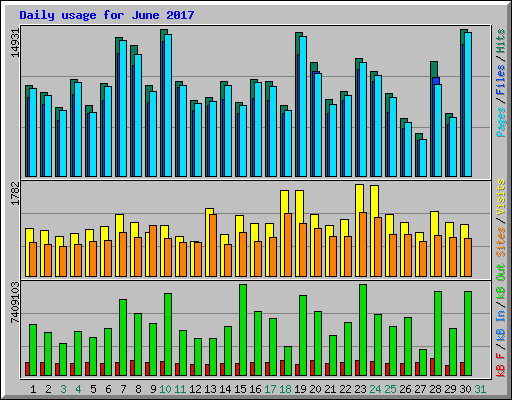Click the "Hits" legend label
Viewport: 512px width, 400px height.
tap(500, 41)
